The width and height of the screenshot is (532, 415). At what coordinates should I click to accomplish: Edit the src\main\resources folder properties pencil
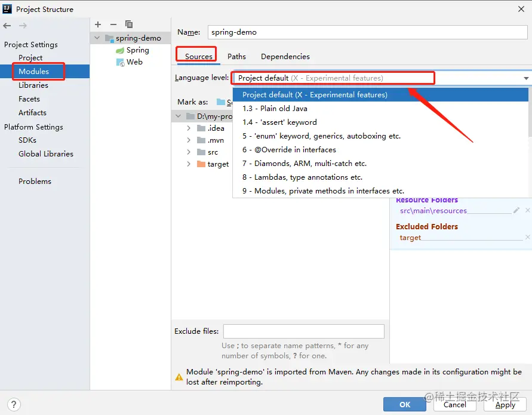pyautogui.click(x=516, y=210)
